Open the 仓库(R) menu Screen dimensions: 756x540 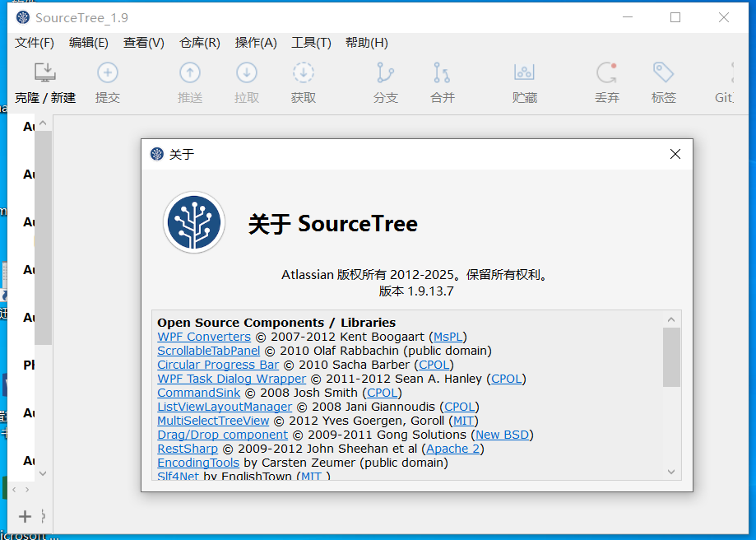pyautogui.click(x=200, y=43)
